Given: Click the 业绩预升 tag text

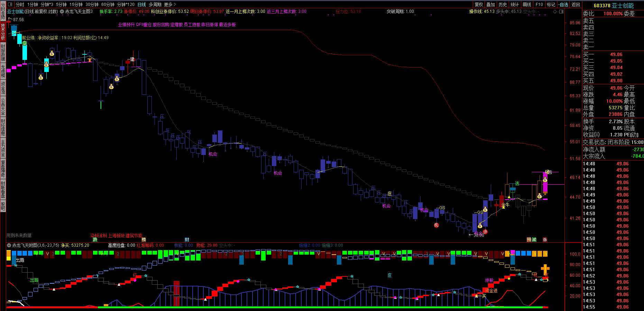Looking at the screenshot, I should 126,25.
